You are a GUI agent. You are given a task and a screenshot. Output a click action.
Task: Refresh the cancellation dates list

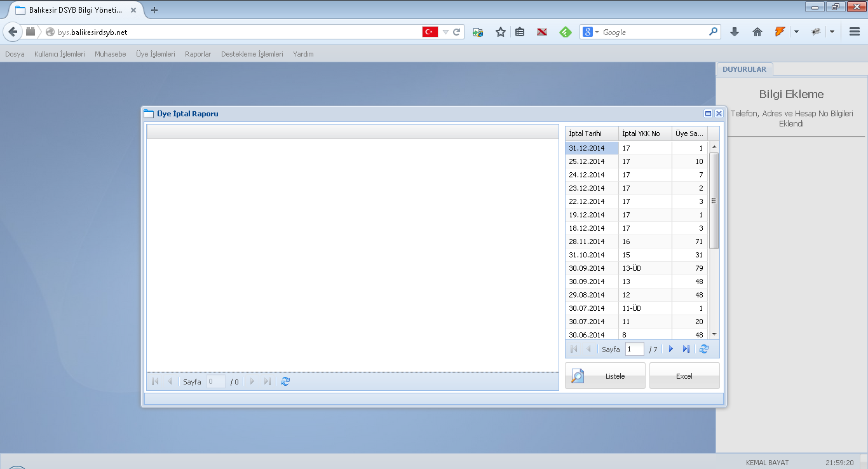point(703,349)
